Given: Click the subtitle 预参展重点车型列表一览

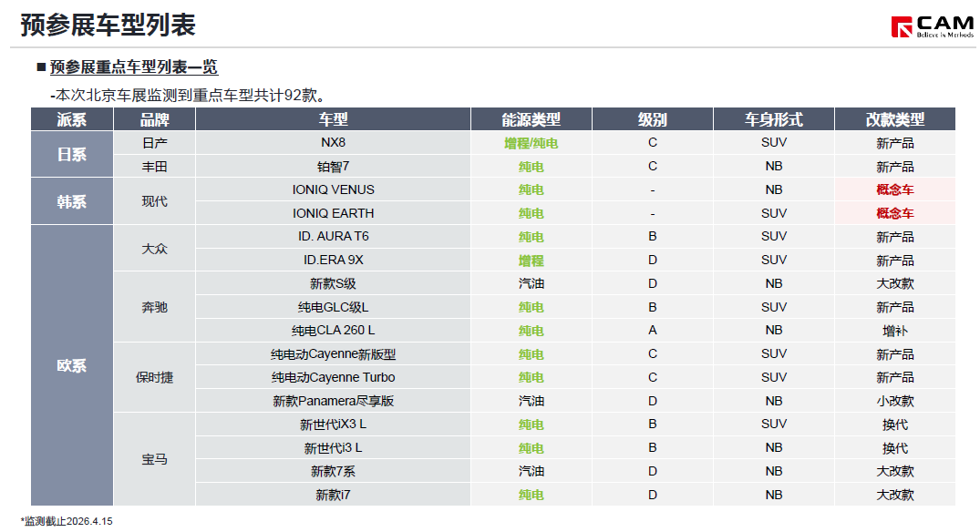Looking at the screenshot, I should [134, 66].
